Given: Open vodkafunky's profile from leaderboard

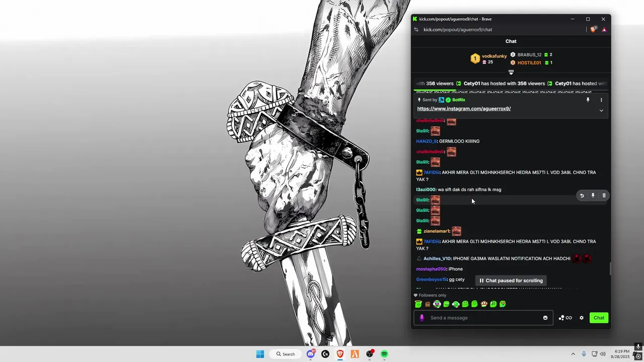Looking at the screenshot, I should click(494, 56).
